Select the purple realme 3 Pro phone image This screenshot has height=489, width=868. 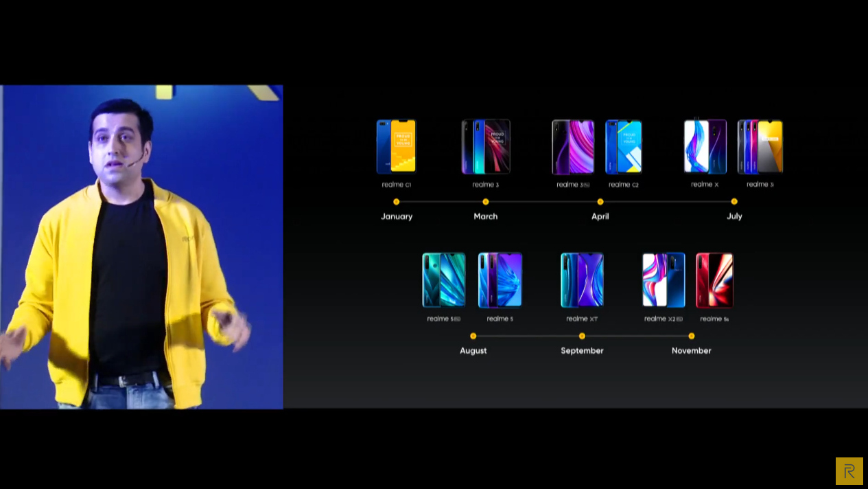click(x=573, y=147)
